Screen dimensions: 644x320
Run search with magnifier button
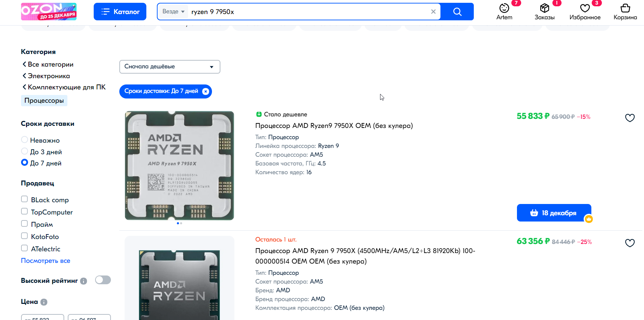pyautogui.click(x=457, y=12)
